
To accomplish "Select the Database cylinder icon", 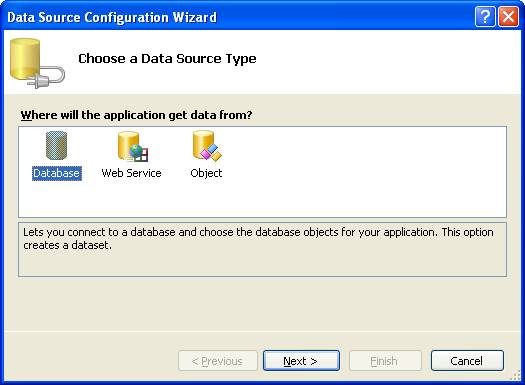I will point(56,146).
